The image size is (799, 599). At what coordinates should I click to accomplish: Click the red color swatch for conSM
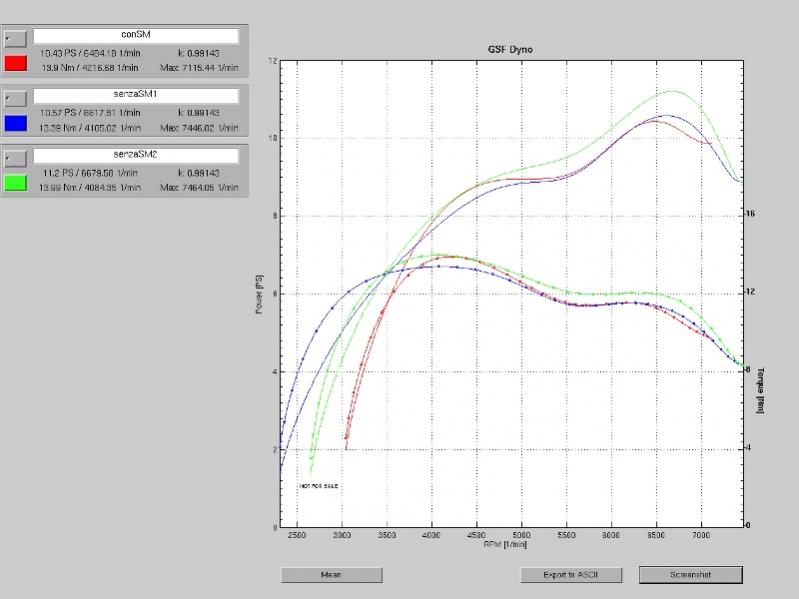(15, 63)
